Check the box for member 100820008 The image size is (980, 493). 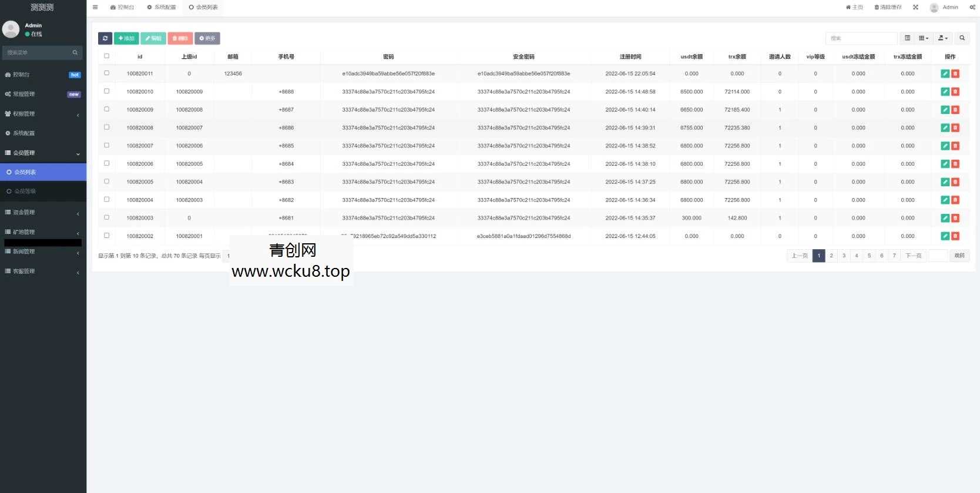pos(106,127)
